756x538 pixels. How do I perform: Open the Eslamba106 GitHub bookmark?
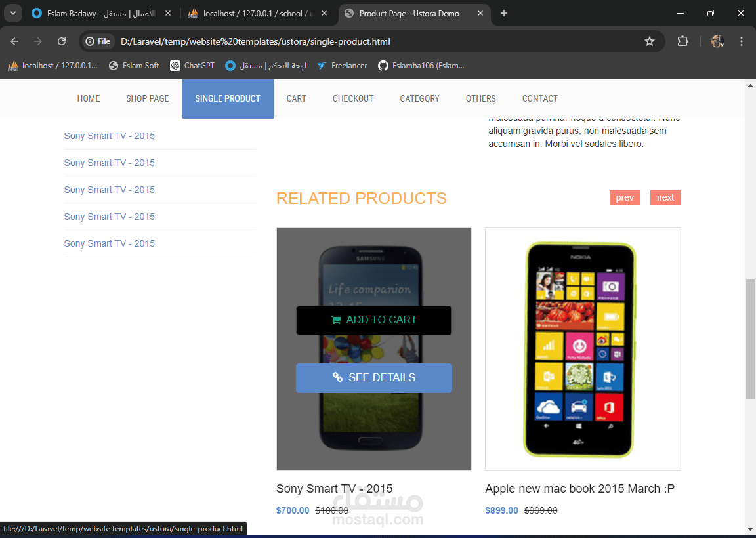(x=421, y=66)
